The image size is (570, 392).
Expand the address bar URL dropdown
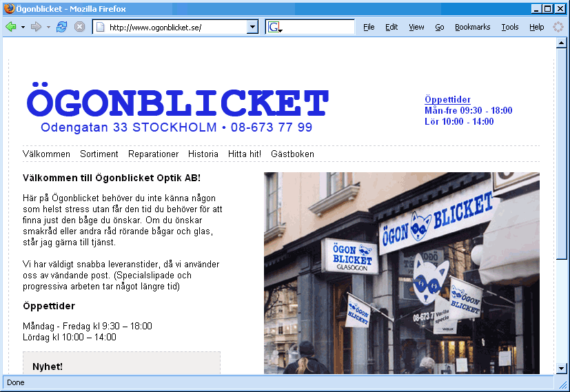click(252, 27)
